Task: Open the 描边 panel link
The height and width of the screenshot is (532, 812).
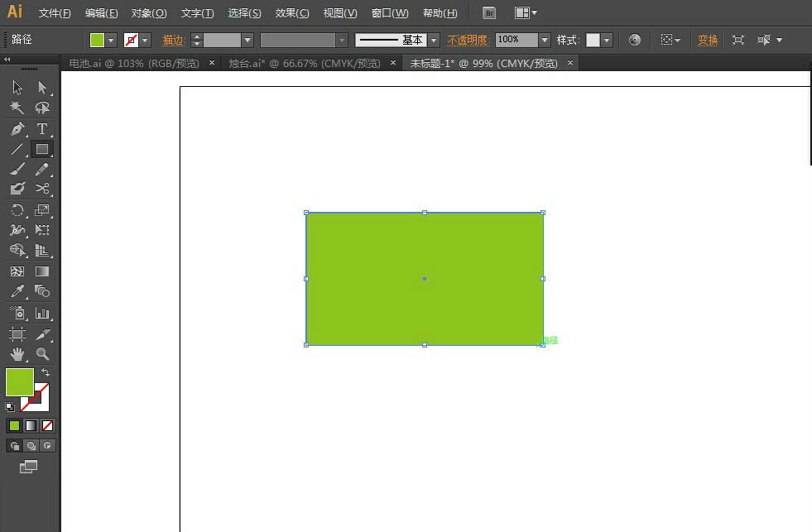Action: coord(174,39)
